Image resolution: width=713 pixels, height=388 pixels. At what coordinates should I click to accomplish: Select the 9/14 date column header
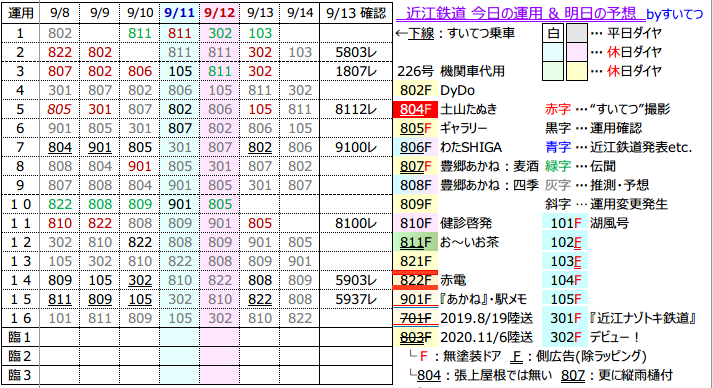coord(300,14)
